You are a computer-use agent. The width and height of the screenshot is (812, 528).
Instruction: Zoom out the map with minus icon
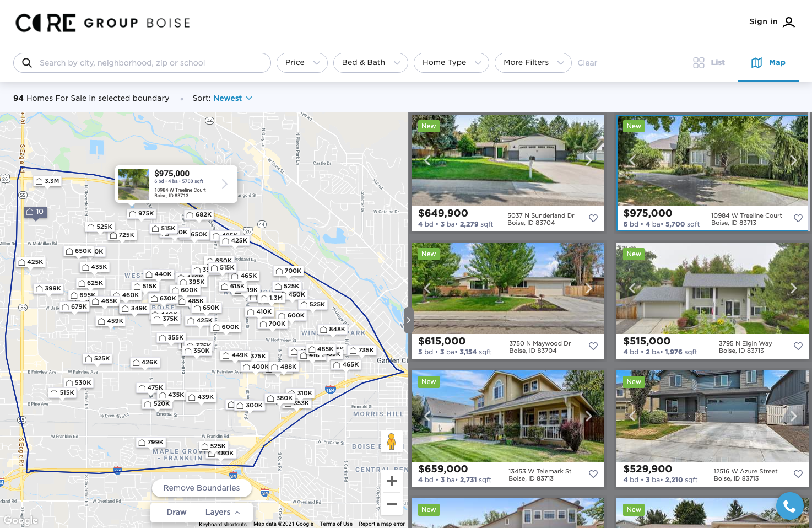[392, 503]
